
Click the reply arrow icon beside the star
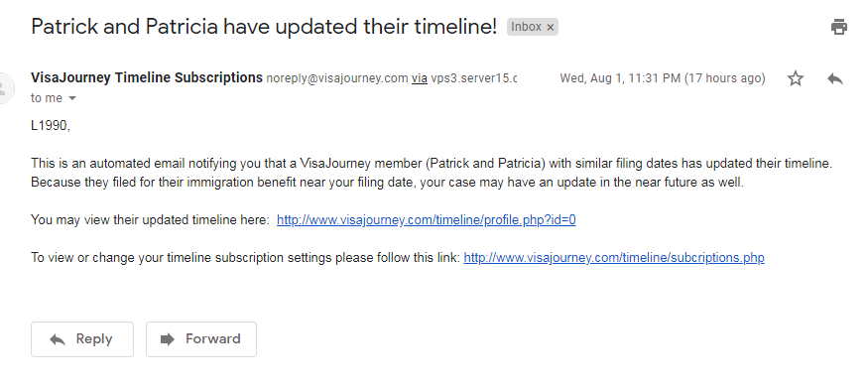point(835,78)
